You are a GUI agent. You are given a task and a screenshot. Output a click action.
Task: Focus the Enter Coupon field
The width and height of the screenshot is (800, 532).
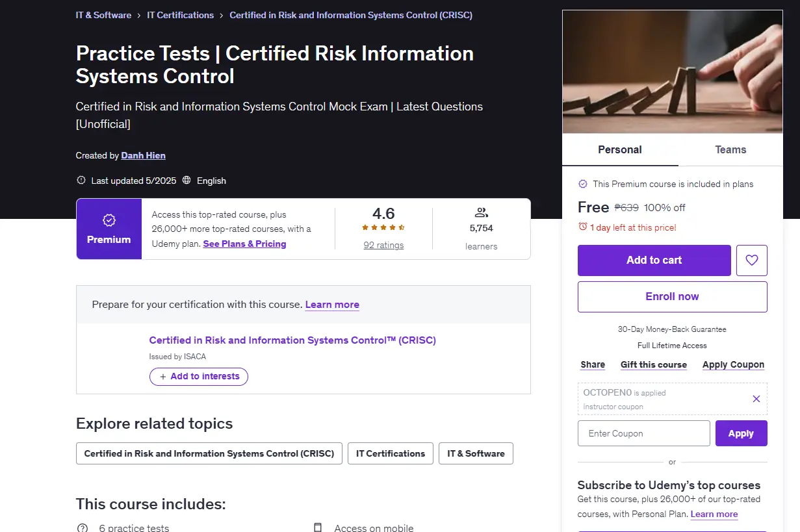tap(644, 433)
